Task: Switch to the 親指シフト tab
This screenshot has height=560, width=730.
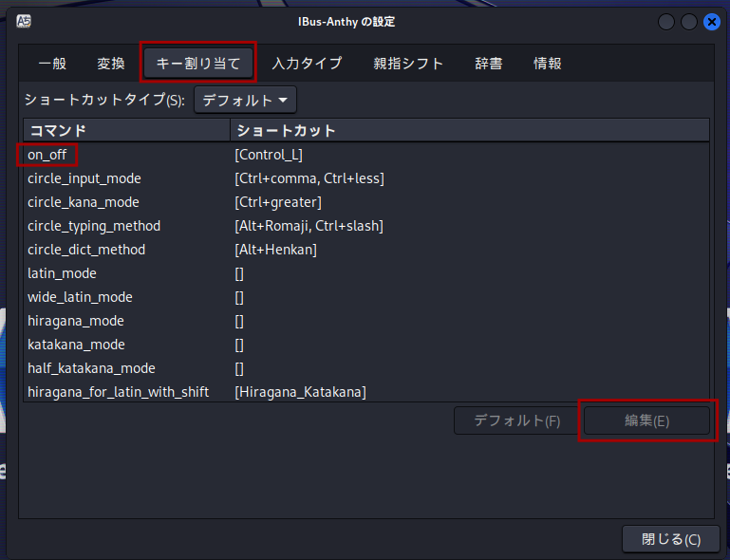Action: pyautogui.click(x=408, y=63)
